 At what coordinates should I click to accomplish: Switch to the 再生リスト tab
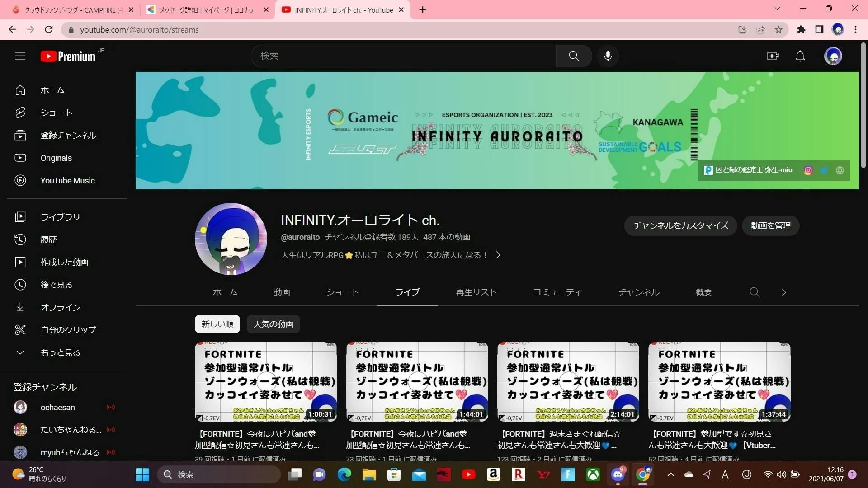(x=476, y=292)
